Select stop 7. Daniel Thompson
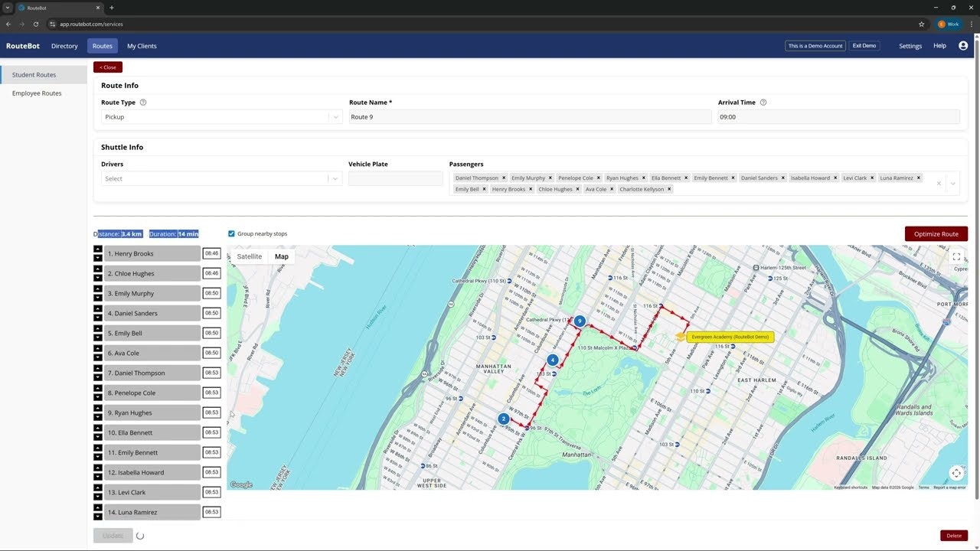The image size is (980, 551). pyautogui.click(x=152, y=373)
